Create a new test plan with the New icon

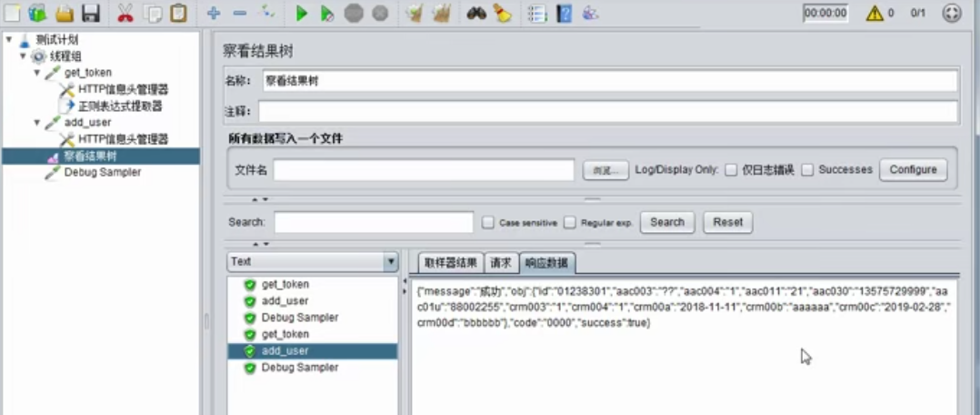[x=11, y=13]
